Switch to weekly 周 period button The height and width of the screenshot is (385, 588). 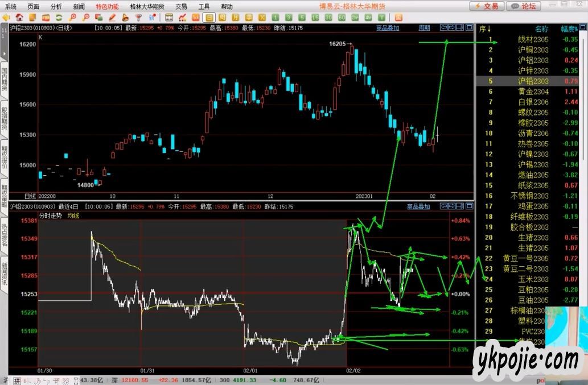(222, 17)
